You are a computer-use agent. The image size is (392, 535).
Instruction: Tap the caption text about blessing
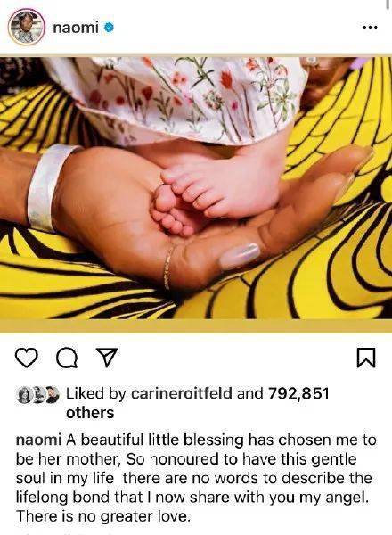tap(196, 478)
